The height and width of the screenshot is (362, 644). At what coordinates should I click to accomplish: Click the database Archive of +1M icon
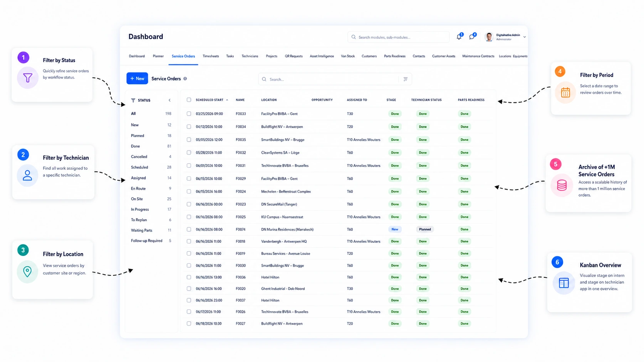[x=562, y=186]
